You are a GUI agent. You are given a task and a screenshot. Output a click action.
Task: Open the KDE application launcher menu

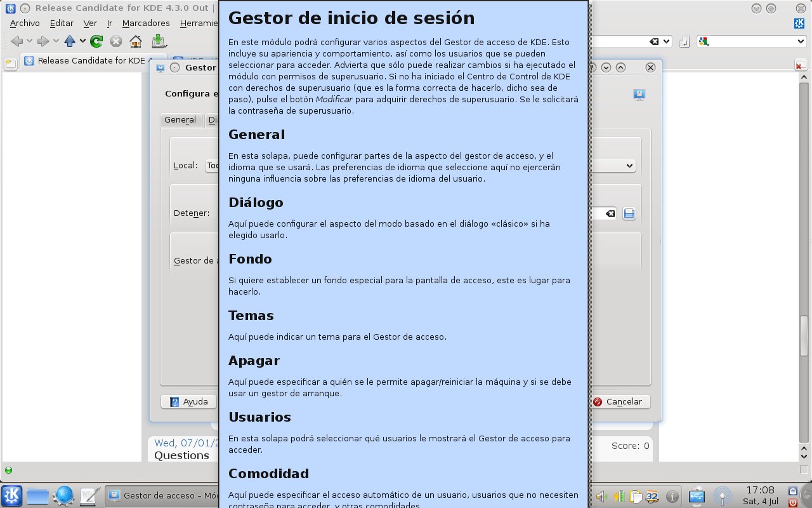[x=12, y=495]
